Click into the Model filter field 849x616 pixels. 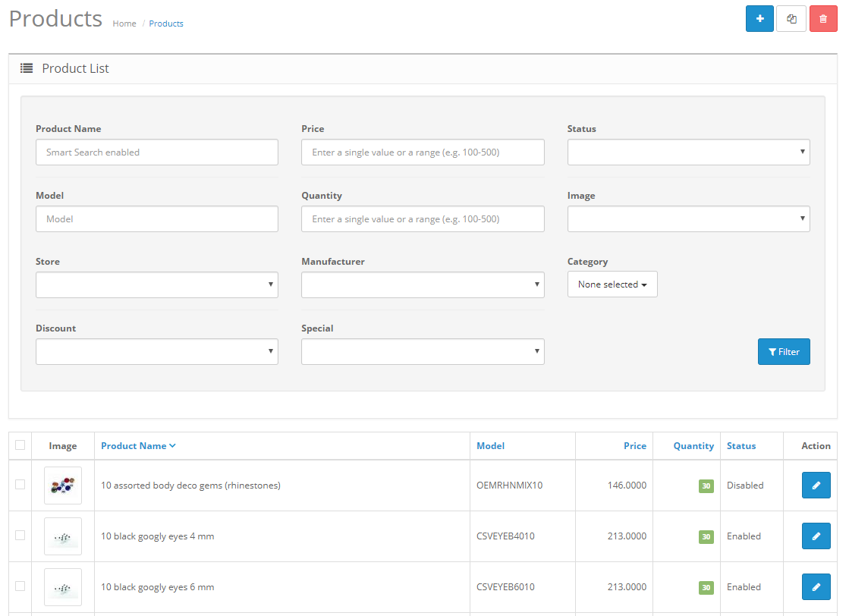pos(157,218)
